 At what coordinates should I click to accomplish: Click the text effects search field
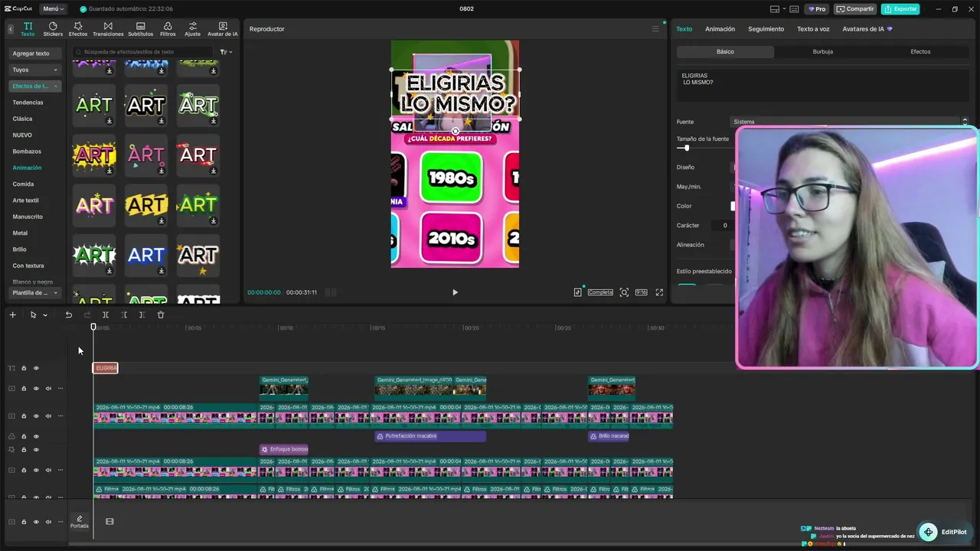click(x=144, y=52)
